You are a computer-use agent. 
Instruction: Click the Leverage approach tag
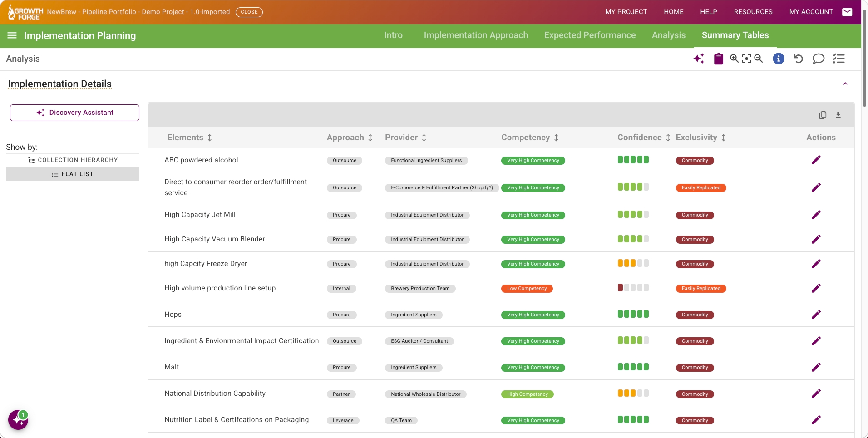tap(343, 420)
